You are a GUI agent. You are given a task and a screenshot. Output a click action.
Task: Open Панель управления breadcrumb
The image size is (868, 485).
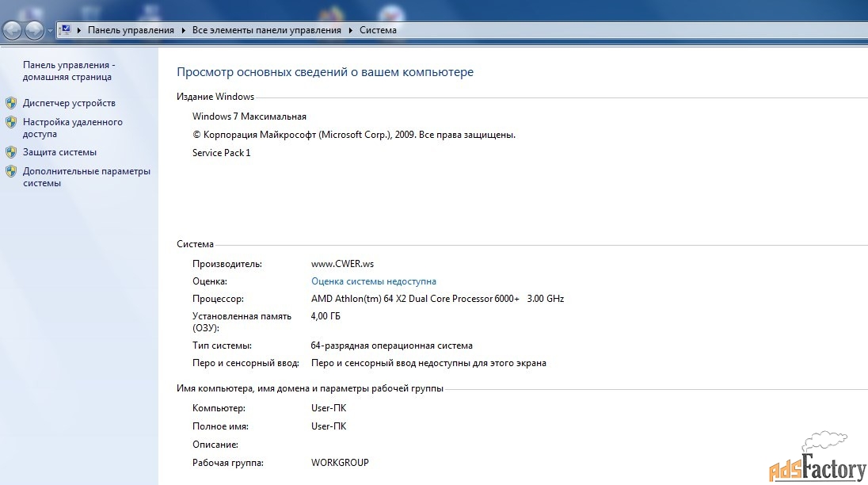(x=131, y=30)
